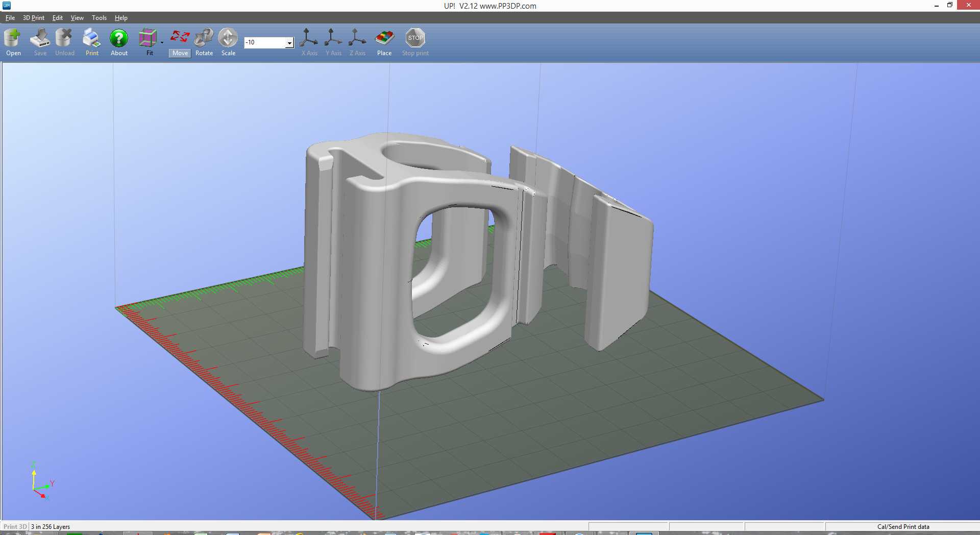This screenshot has height=535, width=980.
Task: Open the 3D Print menu
Action: pos(34,18)
